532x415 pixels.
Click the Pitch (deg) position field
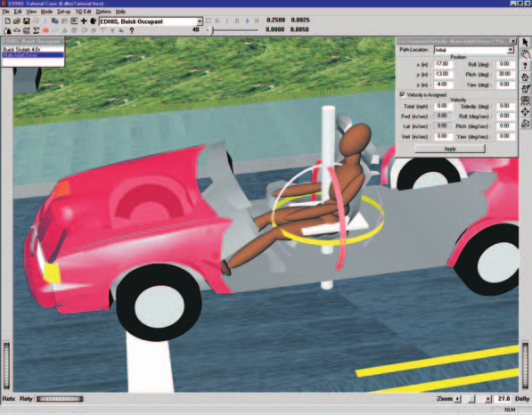tap(505, 74)
